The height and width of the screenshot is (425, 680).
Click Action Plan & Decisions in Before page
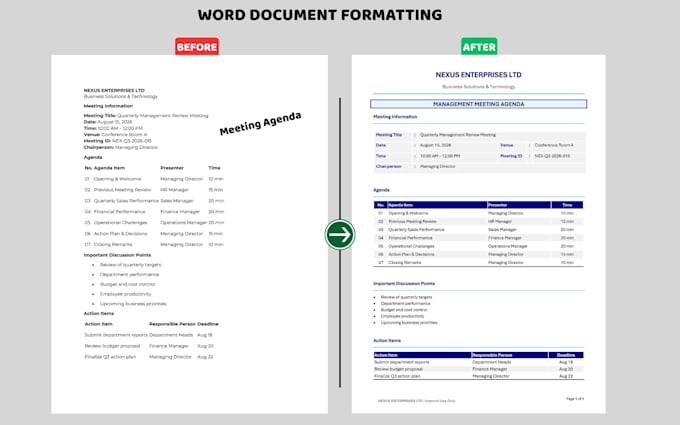[120, 234]
